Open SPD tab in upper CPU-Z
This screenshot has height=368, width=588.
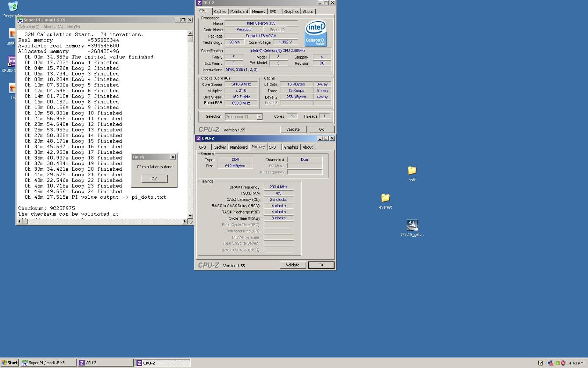(273, 12)
